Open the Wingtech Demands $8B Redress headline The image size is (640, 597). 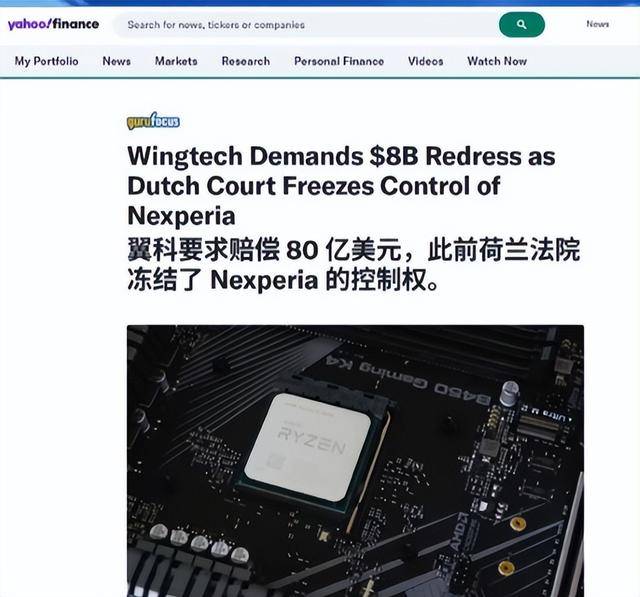point(341,186)
